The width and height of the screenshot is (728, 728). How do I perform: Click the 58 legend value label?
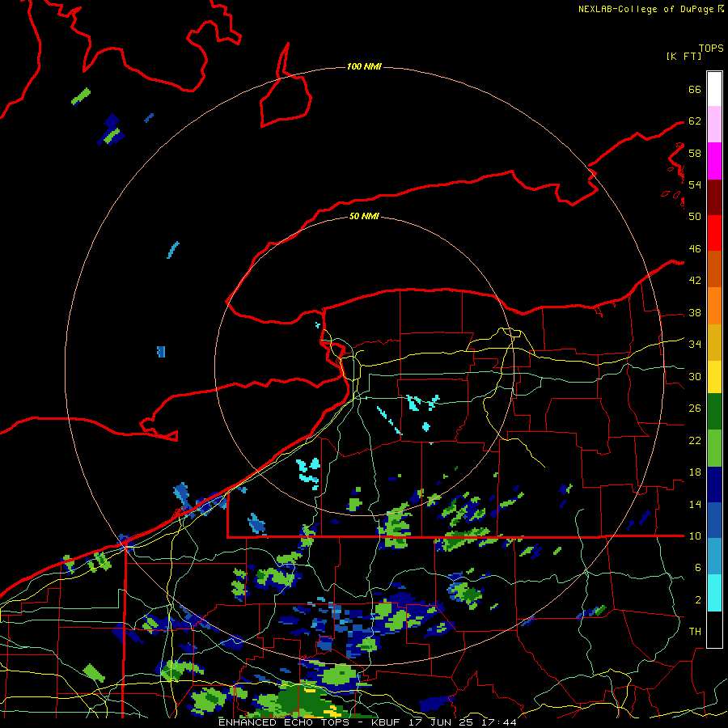click(x=695, y=153)
